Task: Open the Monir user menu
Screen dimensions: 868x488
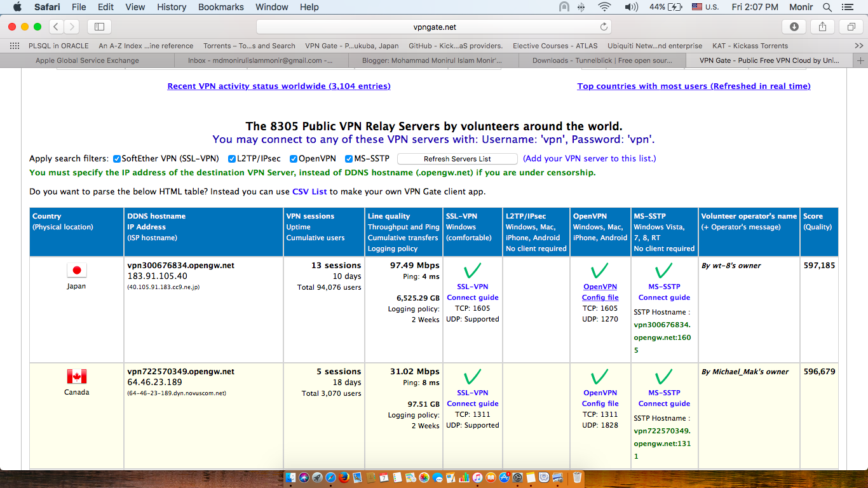Action: pos(800,7)
